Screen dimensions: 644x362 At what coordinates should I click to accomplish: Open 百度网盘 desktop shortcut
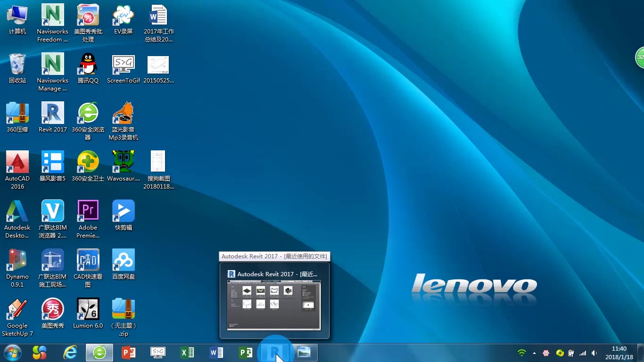click(124, 265)
